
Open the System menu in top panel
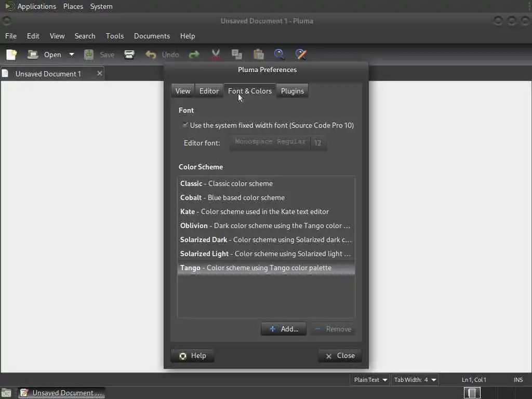[101, 6]
